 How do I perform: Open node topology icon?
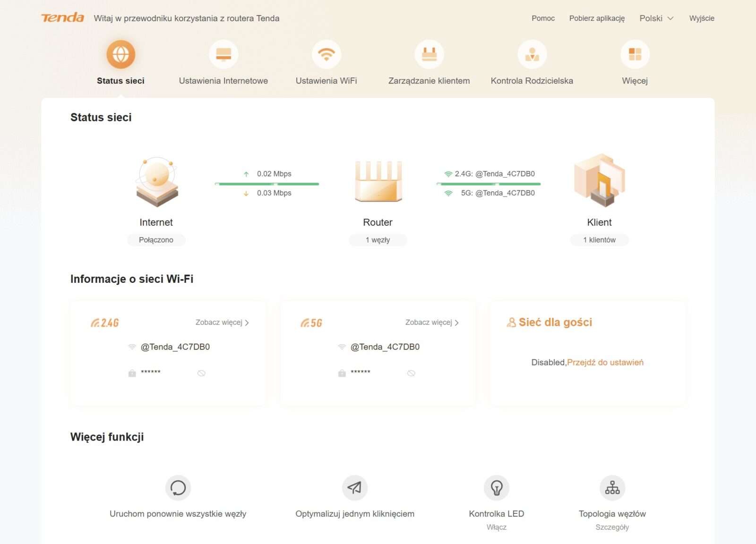click(x=612, y=488)
